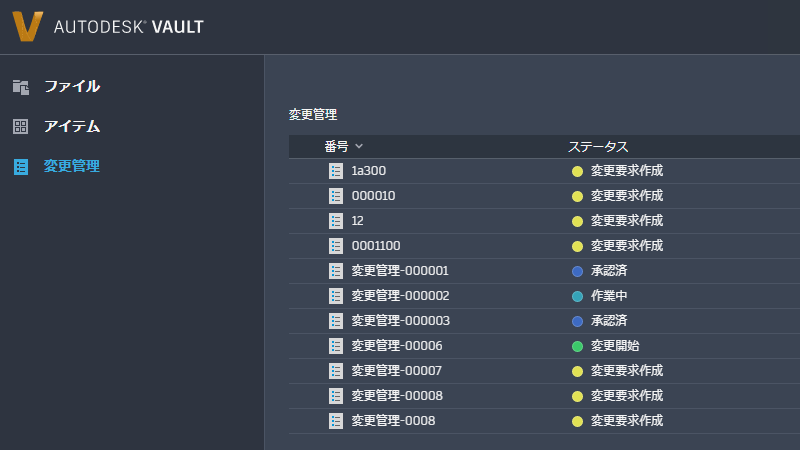Click the green status dot for 変更開始
Viewport: 800px width, 450px height.
pyautogui.click(x=577, y=346)
